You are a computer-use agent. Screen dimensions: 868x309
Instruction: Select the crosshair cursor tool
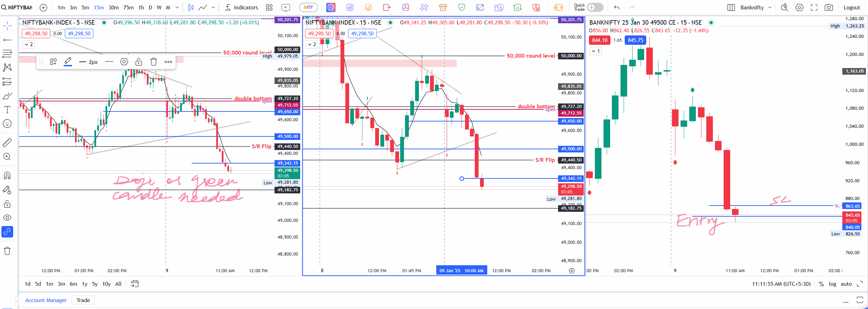click(7, 25)
